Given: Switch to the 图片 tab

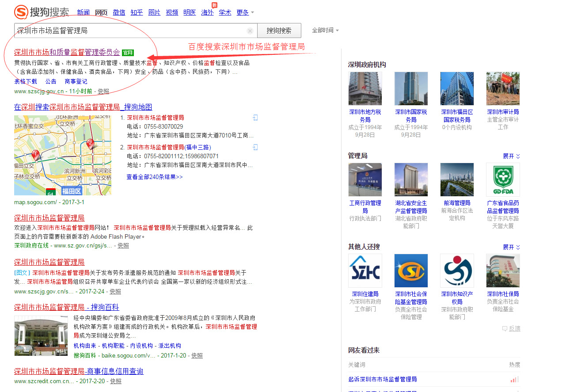Looking at the screenshot, I should (154, 12).
